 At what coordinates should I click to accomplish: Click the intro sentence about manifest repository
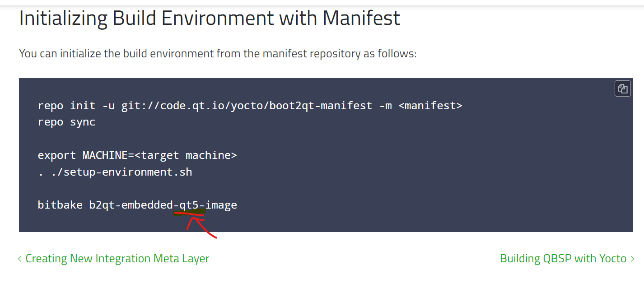(218, 54)
